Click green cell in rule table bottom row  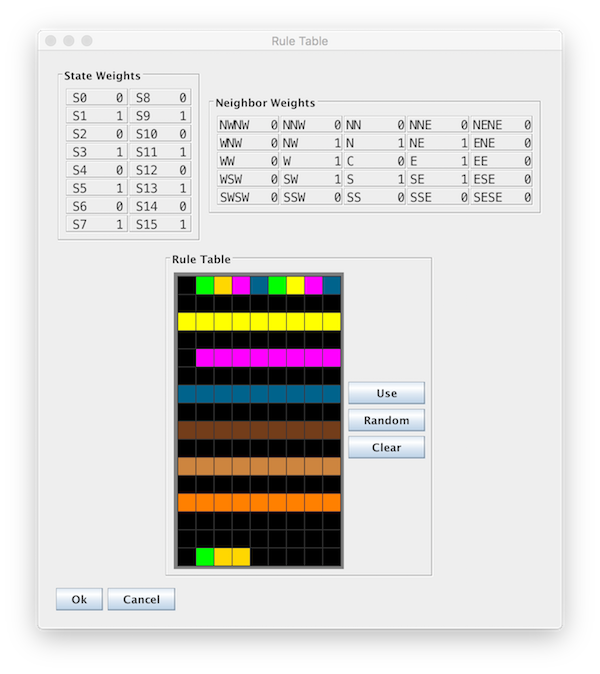click(205, 557)
